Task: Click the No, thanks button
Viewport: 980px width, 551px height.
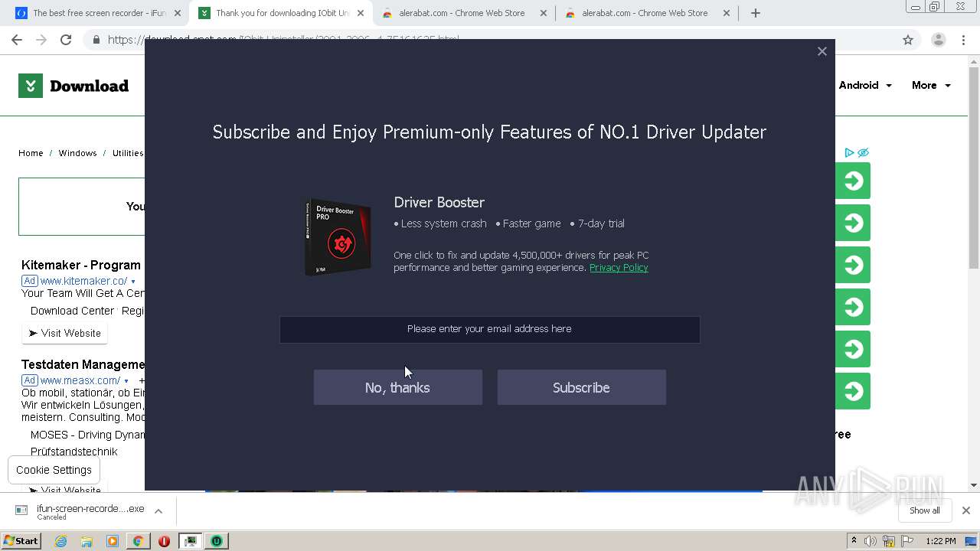Action: point(397,387)
